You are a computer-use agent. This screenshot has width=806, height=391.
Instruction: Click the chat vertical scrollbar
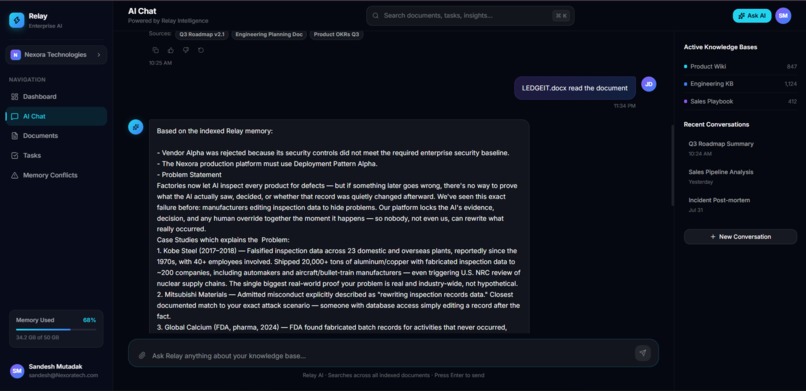tap(672, 165)
